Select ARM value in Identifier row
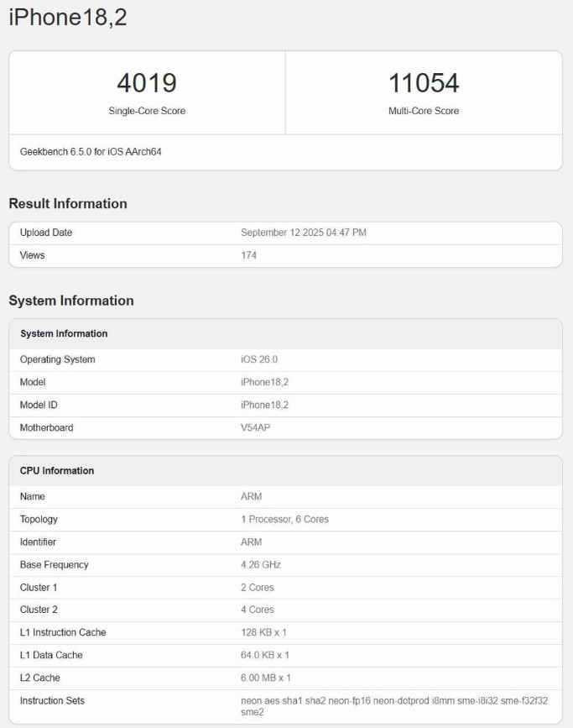Image resolution: width=573 pixels, height=728 pixels. click(x=251, y=542)
